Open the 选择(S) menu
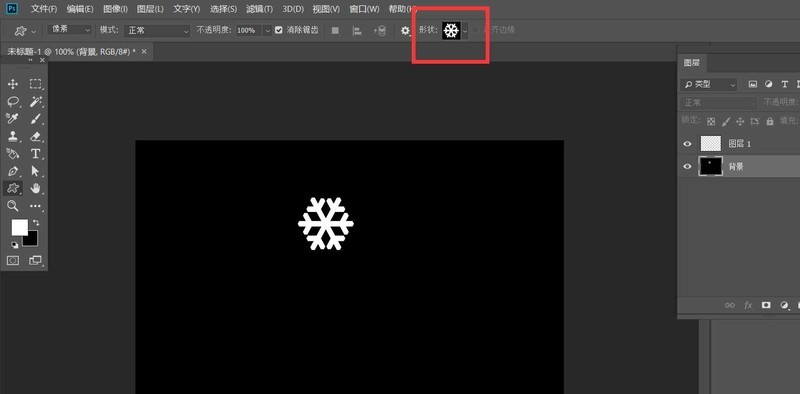The height and width of the screenshot is (394, 800). coord(223,9)
